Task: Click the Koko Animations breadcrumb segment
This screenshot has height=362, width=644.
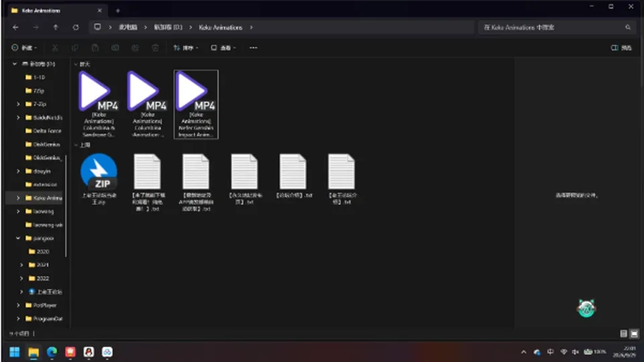Action: click(x=221, y=27)
